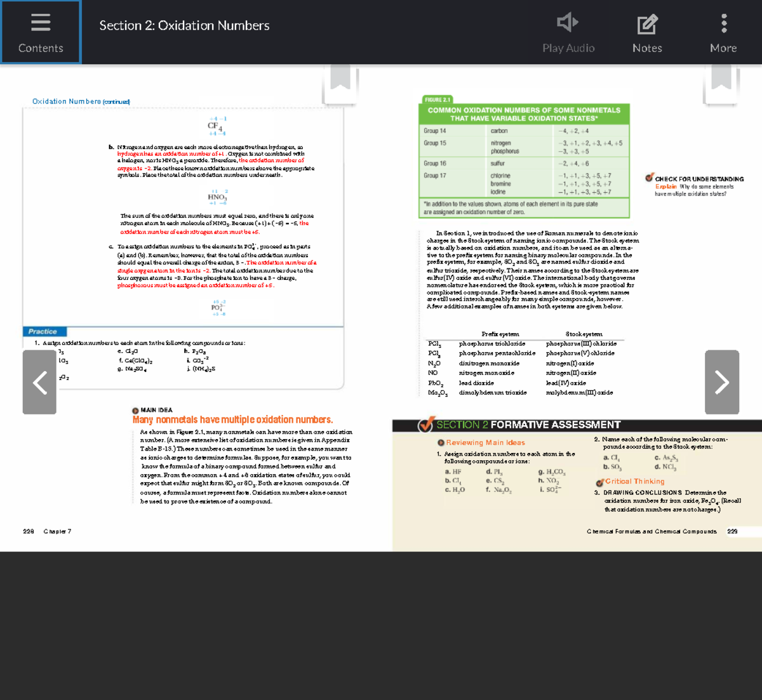Click the 'phosphorus trichloride' table entry
This screenshot has width=762, height=700.
[492, 343]
